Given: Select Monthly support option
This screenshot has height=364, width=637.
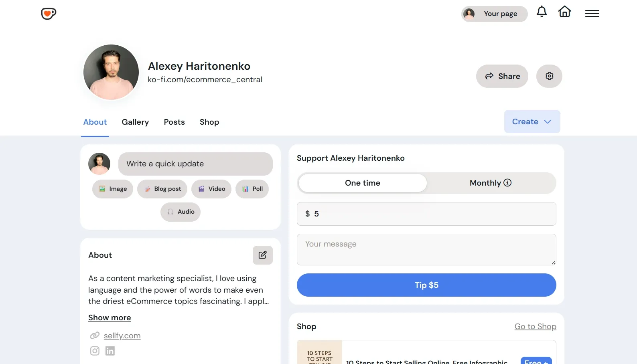Looking at the screenshot, I should tap(491, 183).
